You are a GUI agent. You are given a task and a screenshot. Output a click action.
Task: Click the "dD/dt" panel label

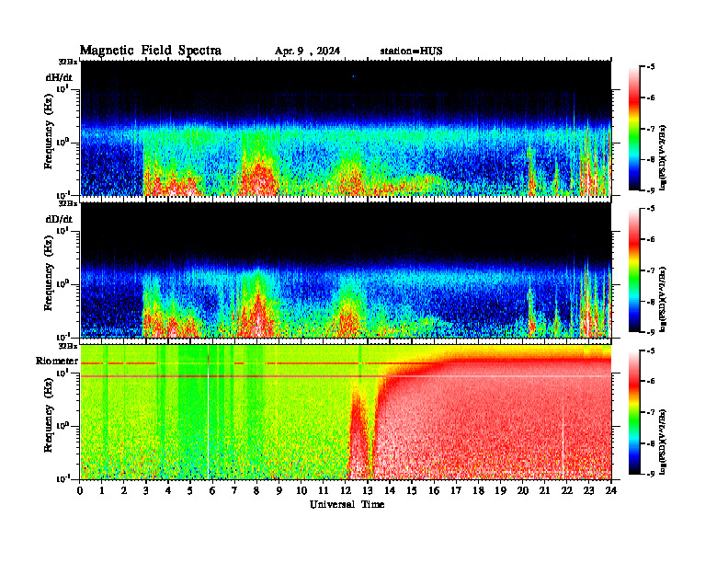pyautogui.click(x=59, y=219)
